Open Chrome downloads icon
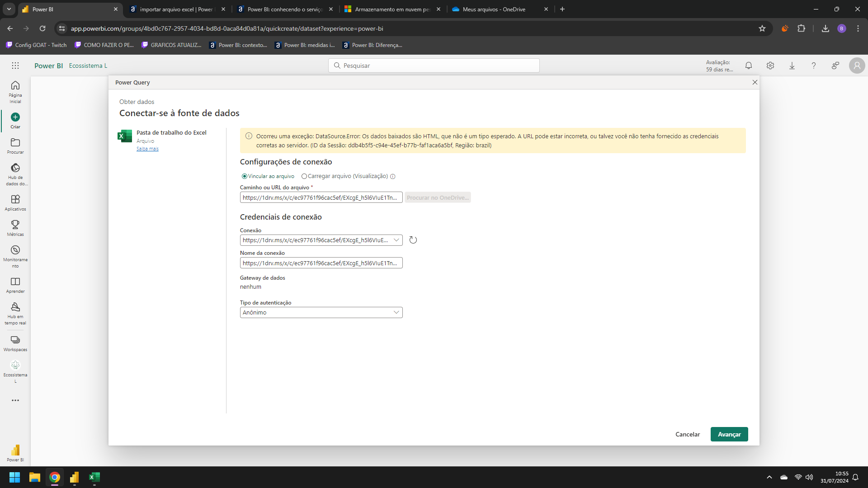Screen dimensions: 868x488 pos(826,28)
